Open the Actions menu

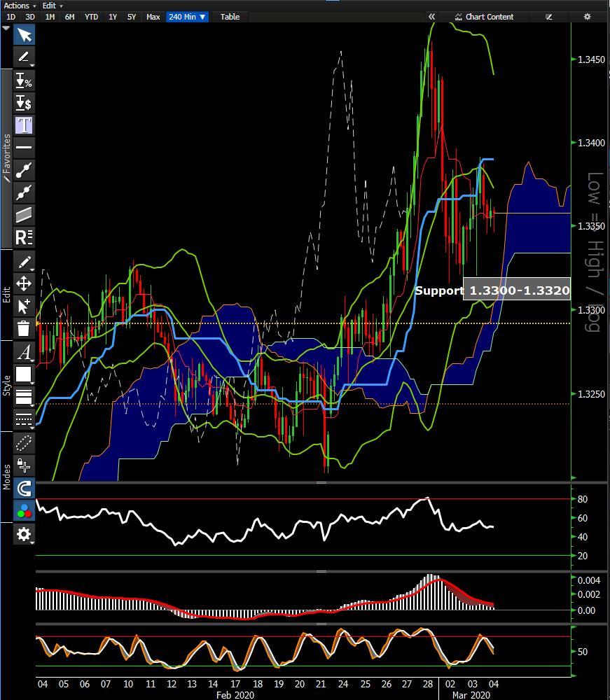[20, 6]
